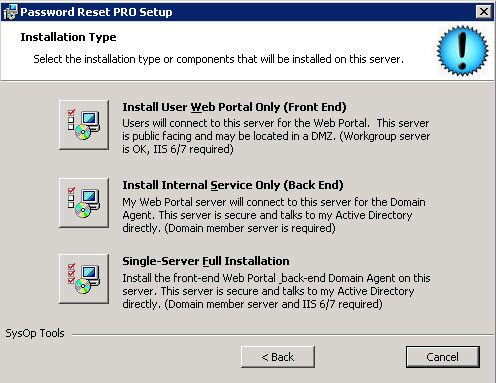Viewport: 496px width, 383px height.
Task: Go back with the < Back button
Action: click(278, 357)
